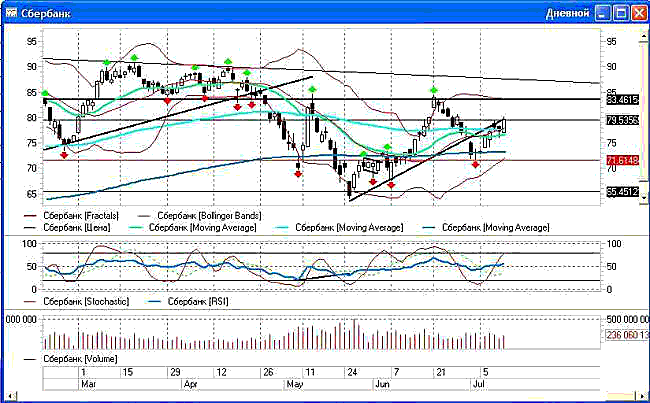Click the red 71.6148 price level label
Screen dimensions: 650x403
[623, 160]
